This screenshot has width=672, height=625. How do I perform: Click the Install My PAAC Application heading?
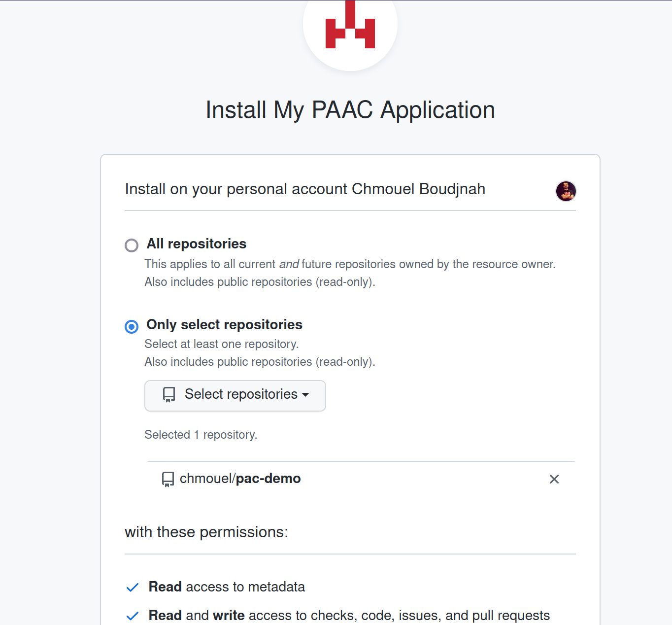(x=350, y=109)
